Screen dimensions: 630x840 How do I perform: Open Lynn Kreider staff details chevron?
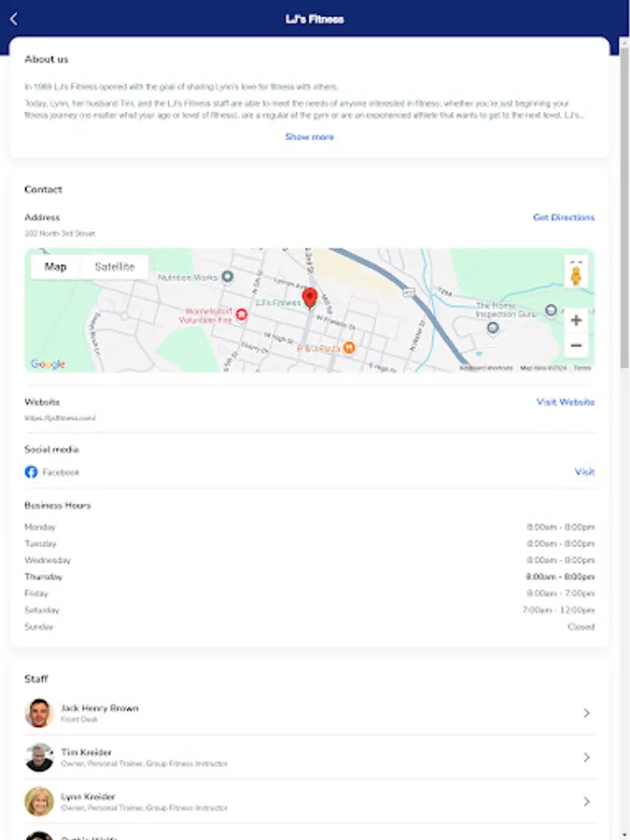(x=587, y=802)
